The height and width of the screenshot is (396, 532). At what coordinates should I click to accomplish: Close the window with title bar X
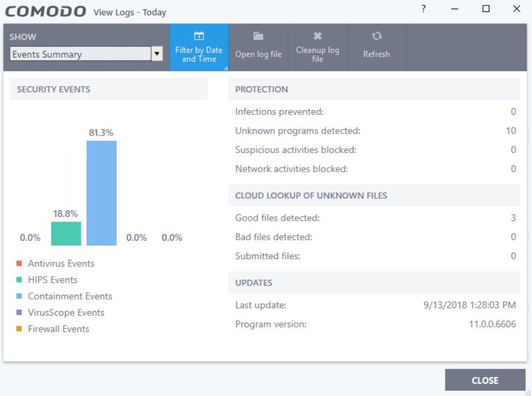click(x=516, y=9)
